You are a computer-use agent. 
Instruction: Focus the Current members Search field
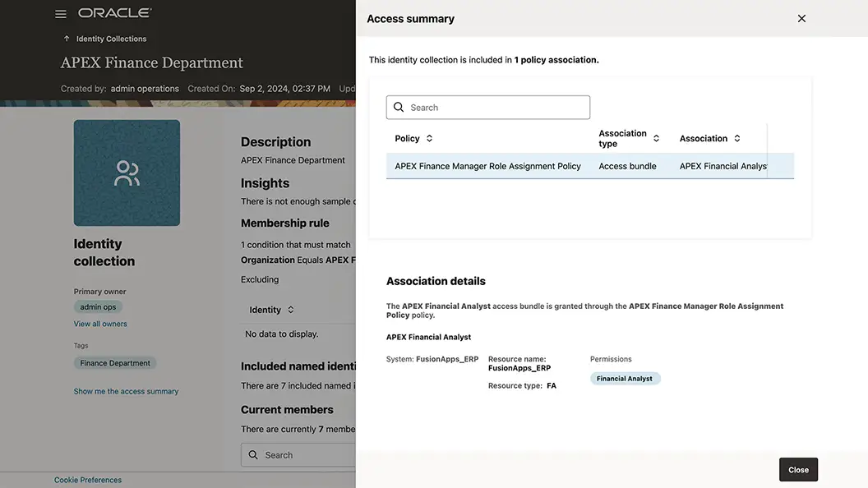pos(299,455)
